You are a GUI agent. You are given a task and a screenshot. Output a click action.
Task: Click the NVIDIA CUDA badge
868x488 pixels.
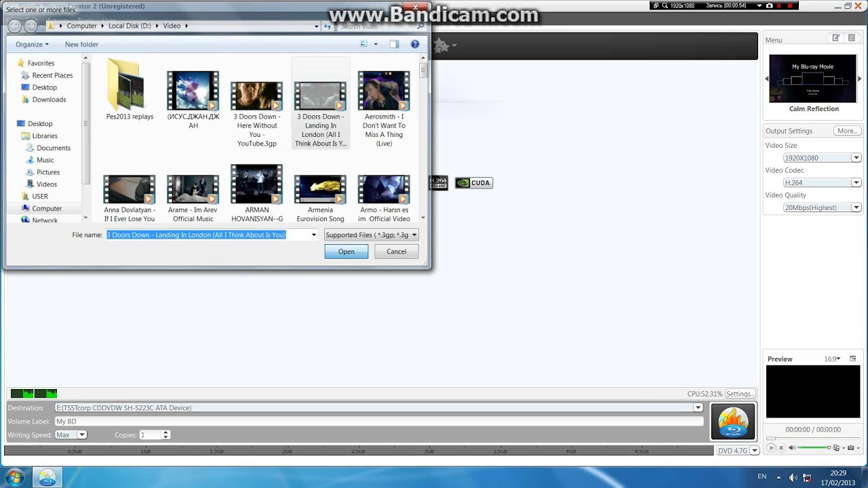[x=473, y=183]
